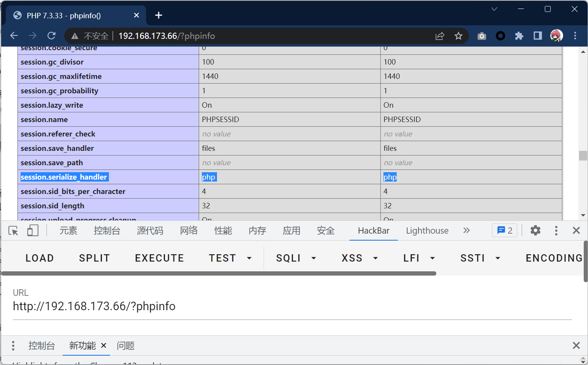The width and height of the screenshot is (588, 365).
Task: Switch to the Lighthouse tab
Action: tap(427, 231)
